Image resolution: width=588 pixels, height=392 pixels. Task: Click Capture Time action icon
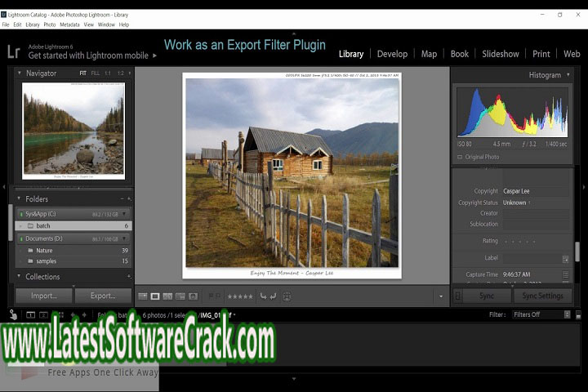(x=565, y=274)
